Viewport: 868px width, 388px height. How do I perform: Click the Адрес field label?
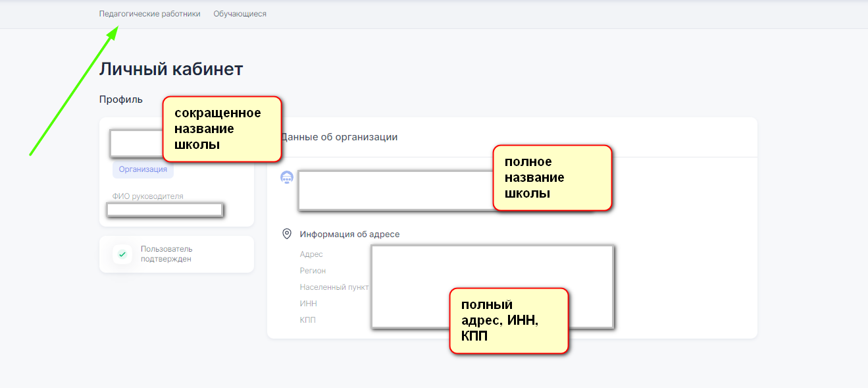311,254
